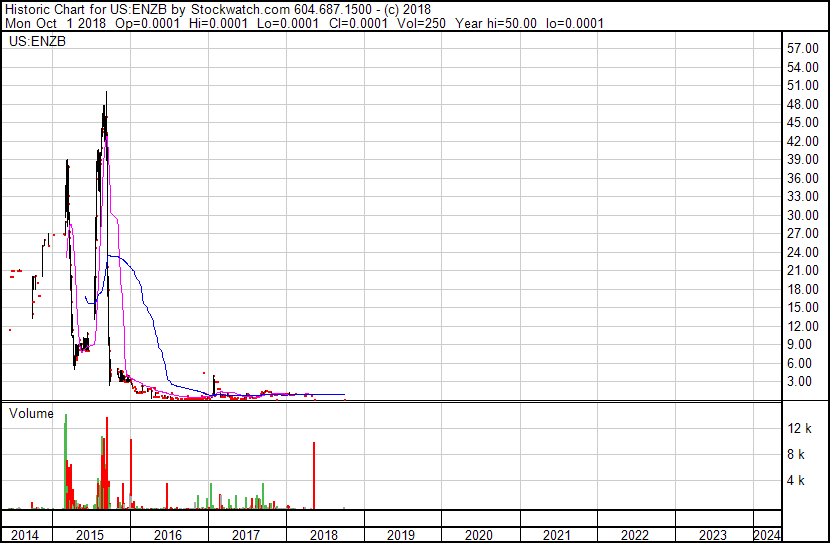Click the 2019 year label on the time axis
This screenshot has height=543, width=830.
point(401,535)
